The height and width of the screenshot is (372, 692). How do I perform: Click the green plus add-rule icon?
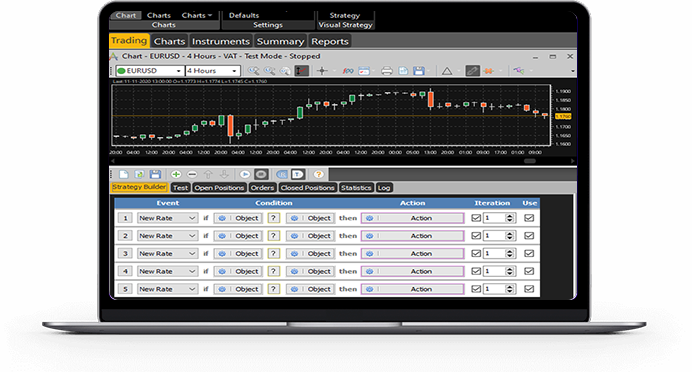176,174
